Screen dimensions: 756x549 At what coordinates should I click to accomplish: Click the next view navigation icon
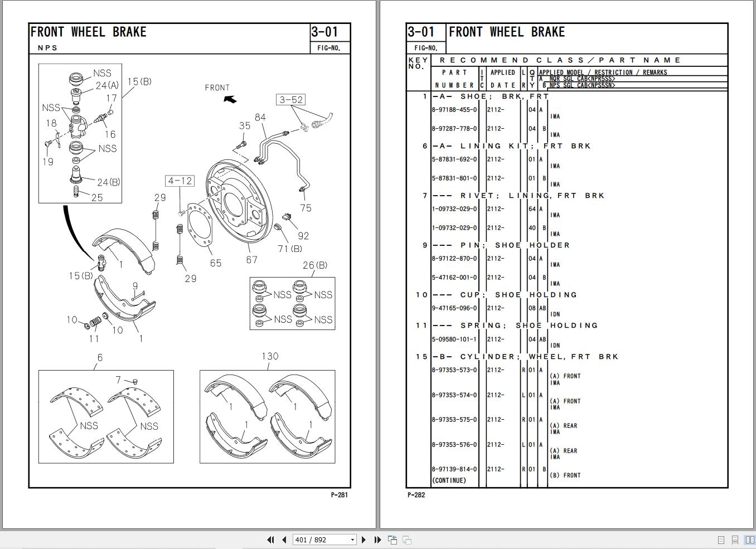(x=406, y=540)
